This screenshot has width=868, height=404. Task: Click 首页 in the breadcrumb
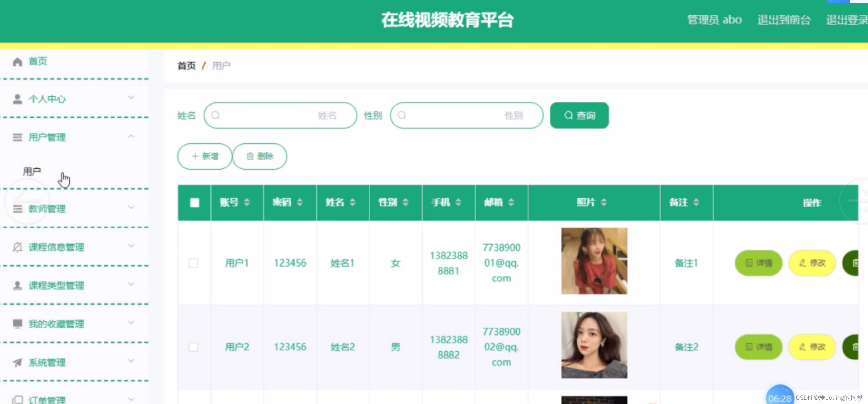coord(187,66)
